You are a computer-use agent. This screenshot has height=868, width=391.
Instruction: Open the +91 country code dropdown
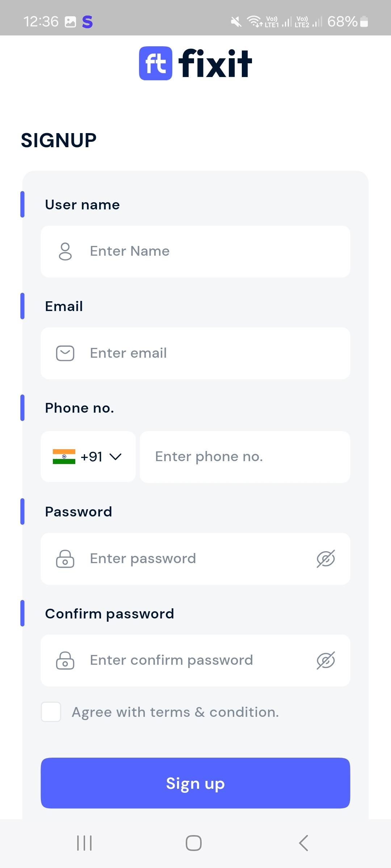pos(92,457)
